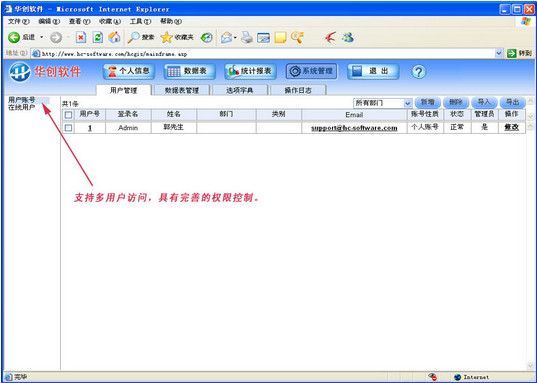This screenshot has height=383, width=537.
Task: Click the 修改 modify link
Action: pos(512,127)
